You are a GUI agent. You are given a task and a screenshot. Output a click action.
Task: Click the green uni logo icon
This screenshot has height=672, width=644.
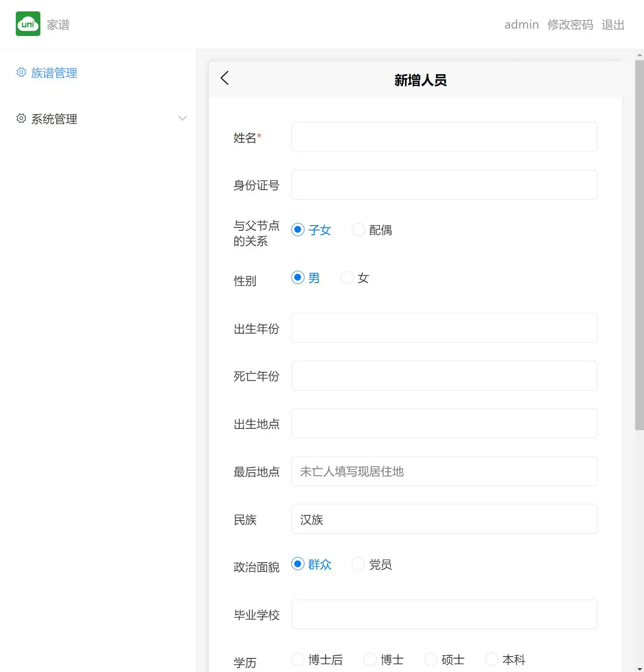28,24
